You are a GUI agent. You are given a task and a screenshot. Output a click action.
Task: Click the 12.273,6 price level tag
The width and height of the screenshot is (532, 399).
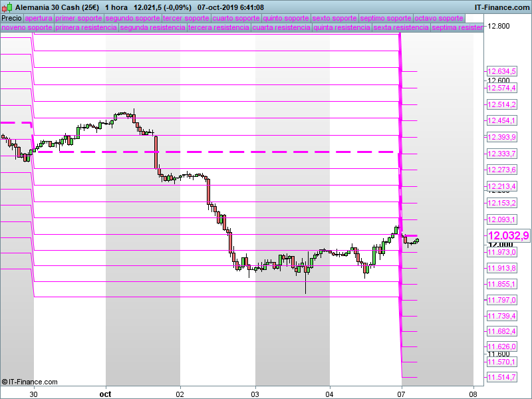(x=502, y=170)
